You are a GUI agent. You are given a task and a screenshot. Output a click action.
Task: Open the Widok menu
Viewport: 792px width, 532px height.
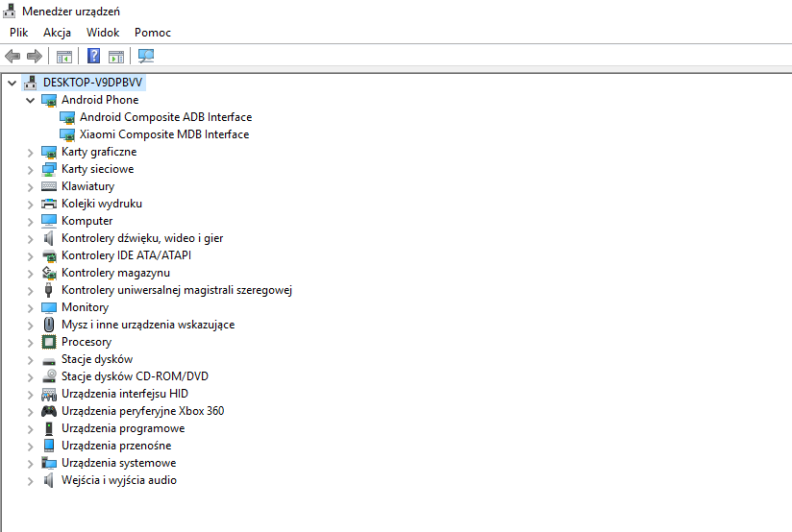point(103,33)
